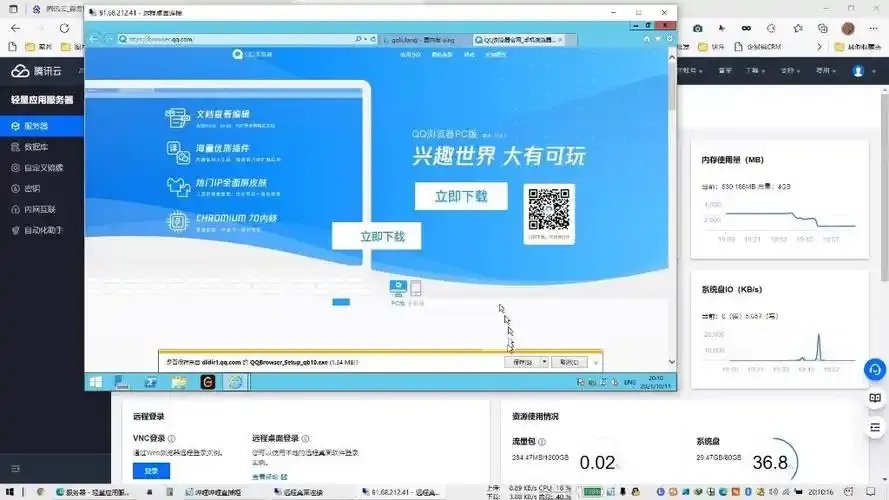The height and width of the screenshot is (500, 889).
Task: Select 自定义镜像 in the sidebar
Action: [x=41, y=168]
